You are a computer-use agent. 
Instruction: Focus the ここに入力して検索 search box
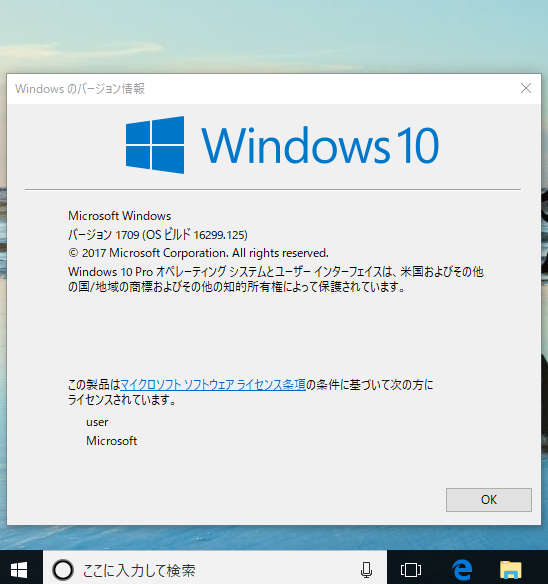[x=215, y=570]
